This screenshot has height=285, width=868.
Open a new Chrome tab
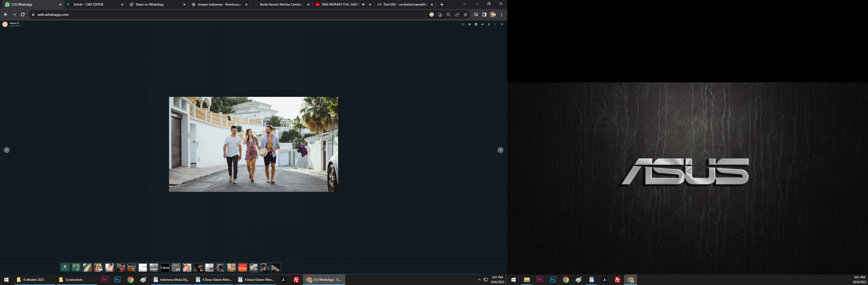tap(442, 4)
